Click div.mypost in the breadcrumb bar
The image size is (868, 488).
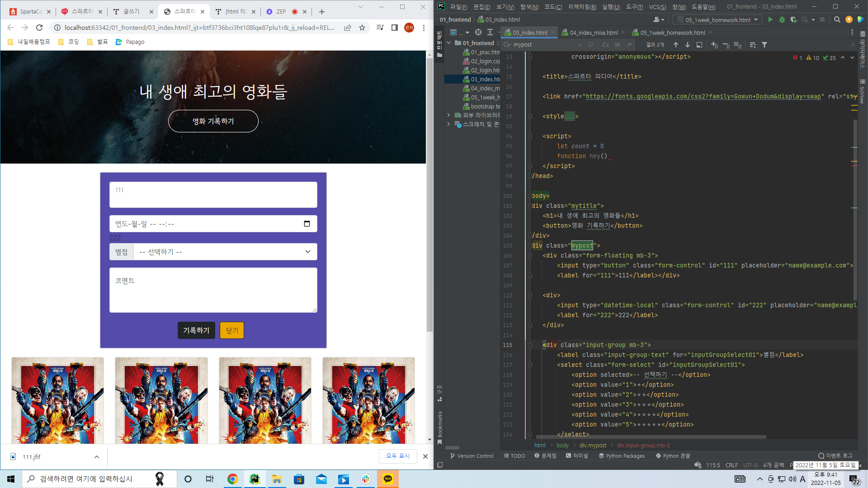point(593,446)
